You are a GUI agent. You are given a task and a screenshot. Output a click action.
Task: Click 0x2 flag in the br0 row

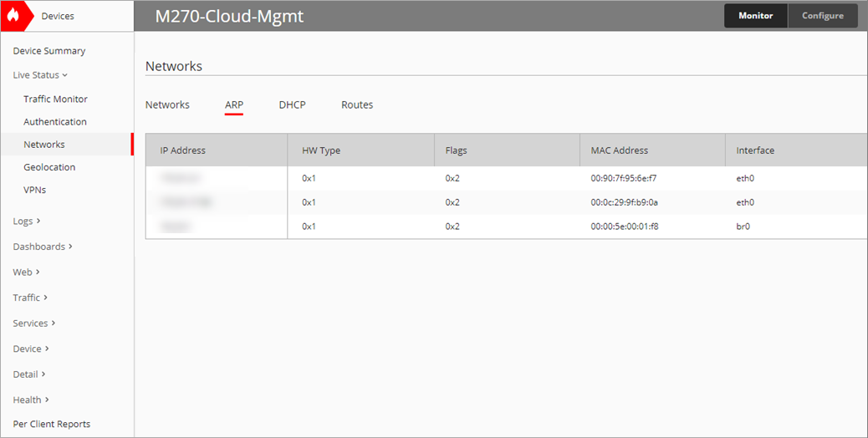point(452,227)
